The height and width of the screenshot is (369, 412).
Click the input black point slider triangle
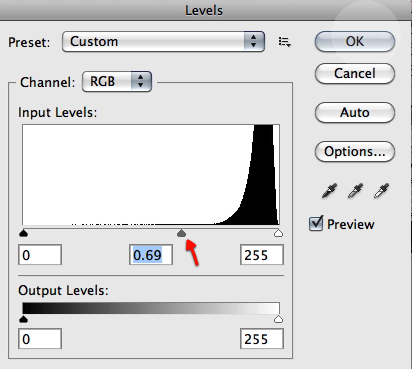pos(23,233)
